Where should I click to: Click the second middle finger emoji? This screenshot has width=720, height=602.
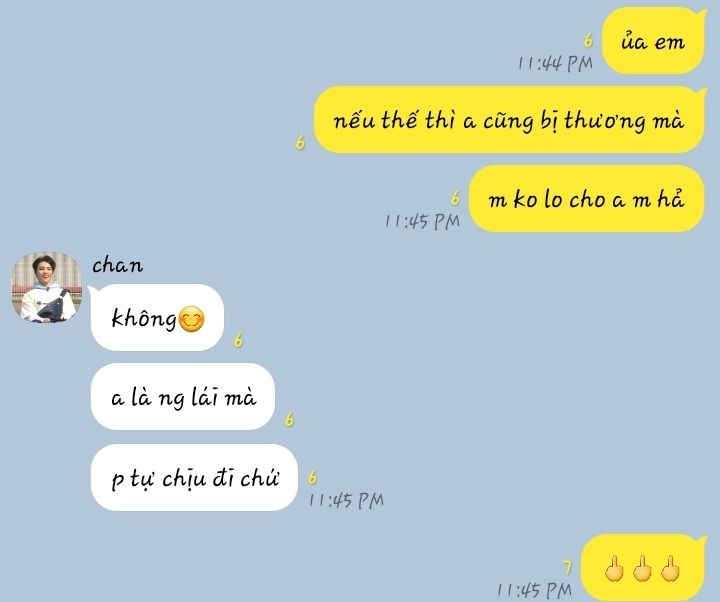click(x=642, y=569)
